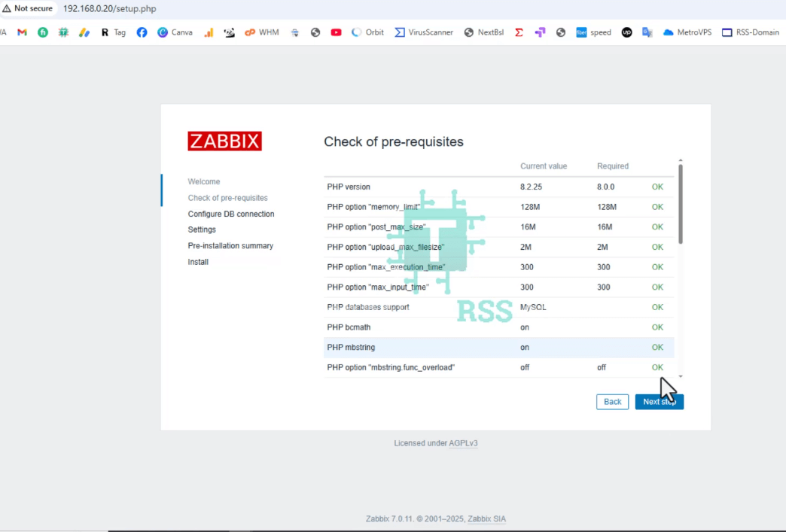Open the Gmail bookmark
The width and height of the screenshot is (786, 532).
[22, 32]
